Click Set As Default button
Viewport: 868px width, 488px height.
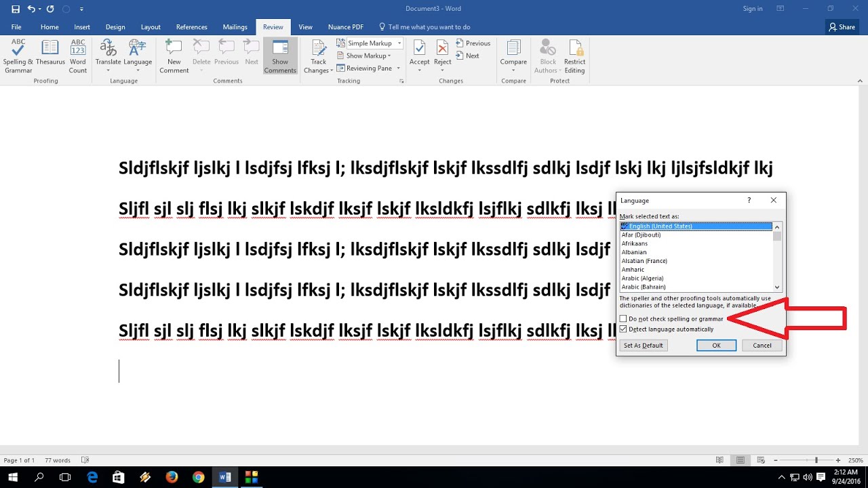click(644, 345)
